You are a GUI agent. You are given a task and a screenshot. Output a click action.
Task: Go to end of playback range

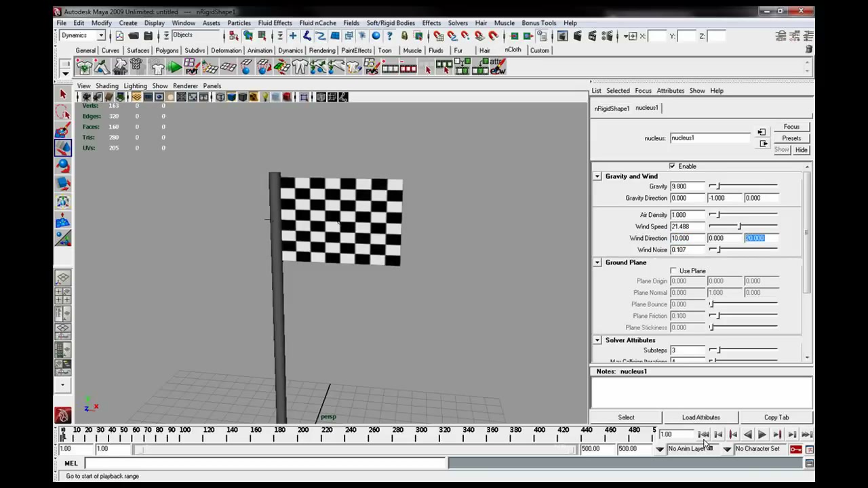click(x=806, y=435)
